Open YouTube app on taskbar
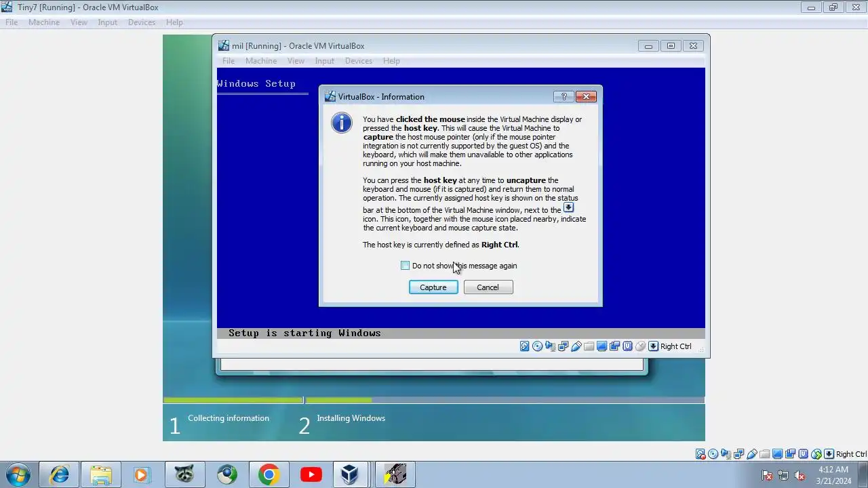The image size is (868, 488). (311, 474)
